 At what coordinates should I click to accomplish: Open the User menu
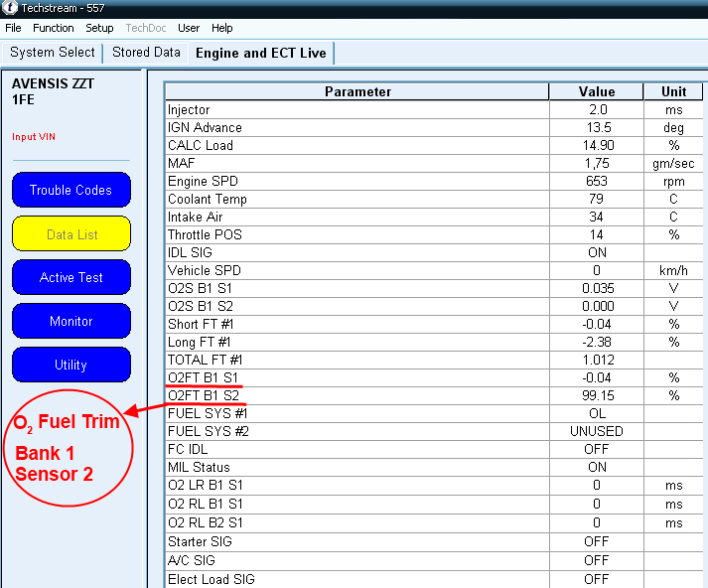189,28
